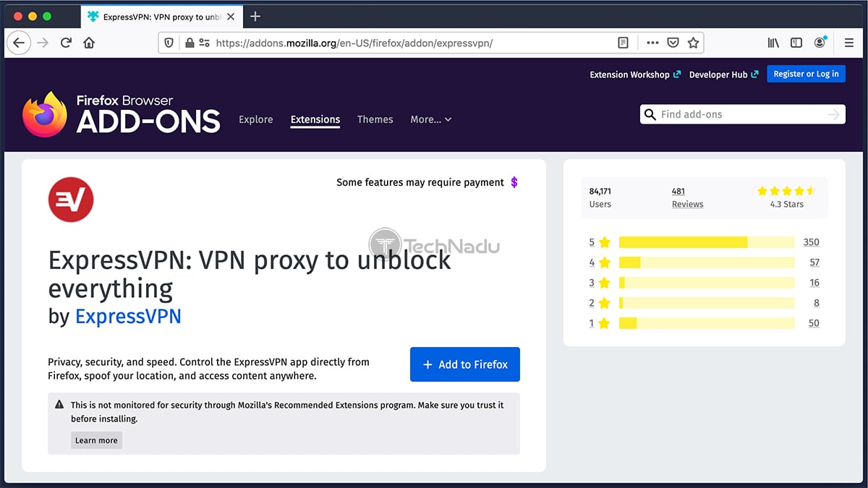
Task: Expand the More… dropdown menu
Action: pos(431,119)
